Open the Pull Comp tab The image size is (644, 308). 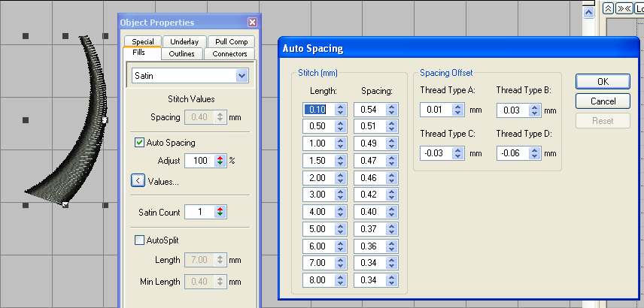pos(231,42)
